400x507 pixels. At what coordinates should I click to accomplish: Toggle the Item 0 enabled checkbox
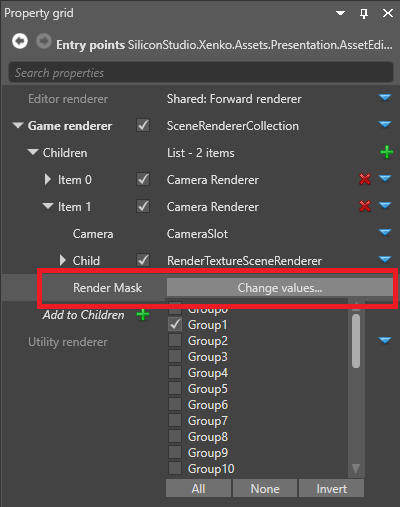coord(143,179)
